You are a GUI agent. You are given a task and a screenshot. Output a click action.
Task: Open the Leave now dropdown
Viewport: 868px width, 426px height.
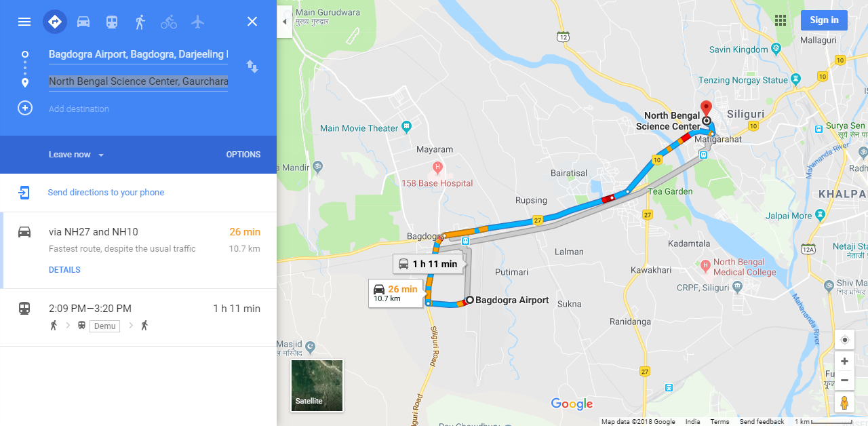(76, 155)
